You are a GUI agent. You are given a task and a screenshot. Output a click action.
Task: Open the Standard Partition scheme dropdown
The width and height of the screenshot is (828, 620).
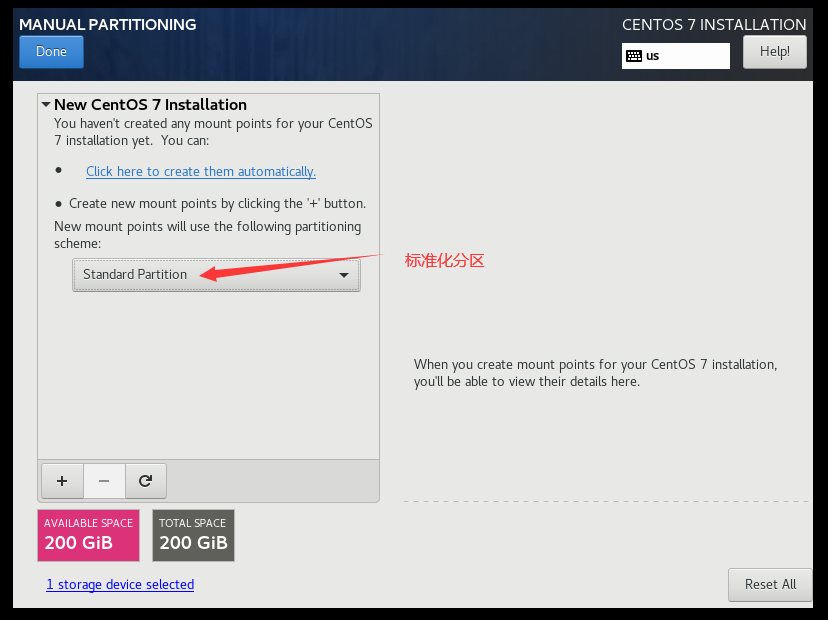coord(217,275)
